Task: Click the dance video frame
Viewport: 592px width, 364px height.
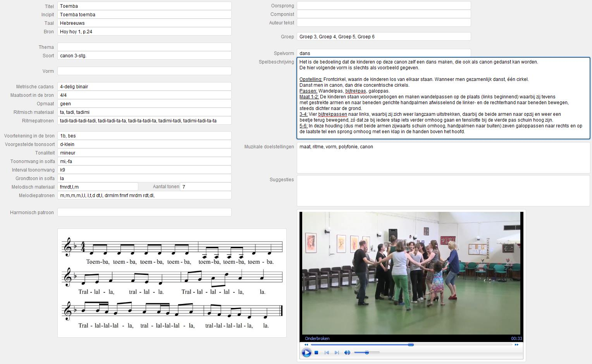Action: [x=411, y=273]
